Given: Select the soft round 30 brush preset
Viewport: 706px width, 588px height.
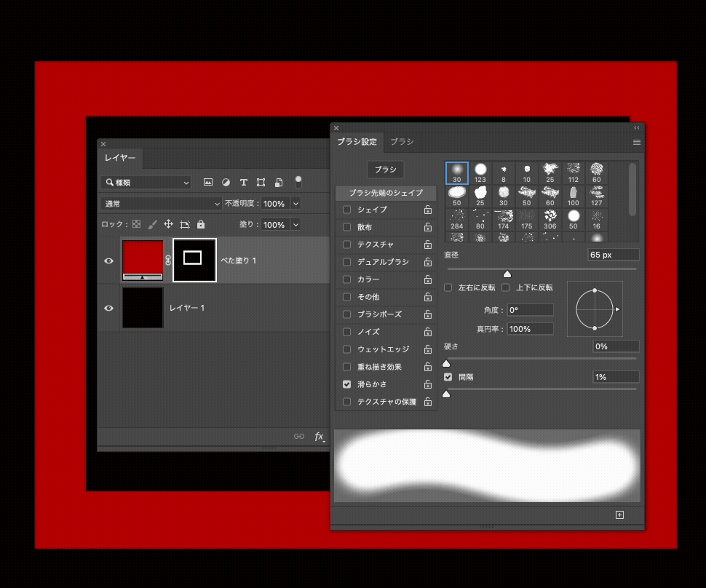Looking at the screenshot, I should [457, 173].
